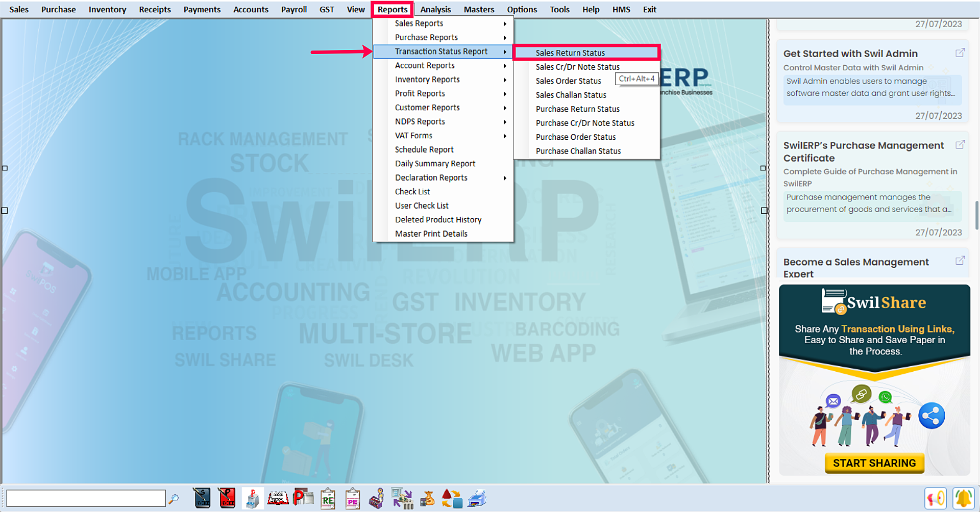The width and height of the screenshot is (980, 512).
Task: Click the PE clipboard icon
Action: [353, 499]
